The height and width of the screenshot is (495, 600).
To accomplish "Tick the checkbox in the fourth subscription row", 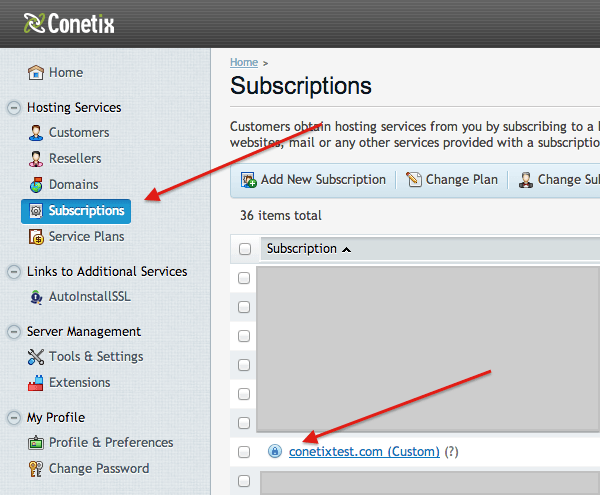I will tap(244, 365).
